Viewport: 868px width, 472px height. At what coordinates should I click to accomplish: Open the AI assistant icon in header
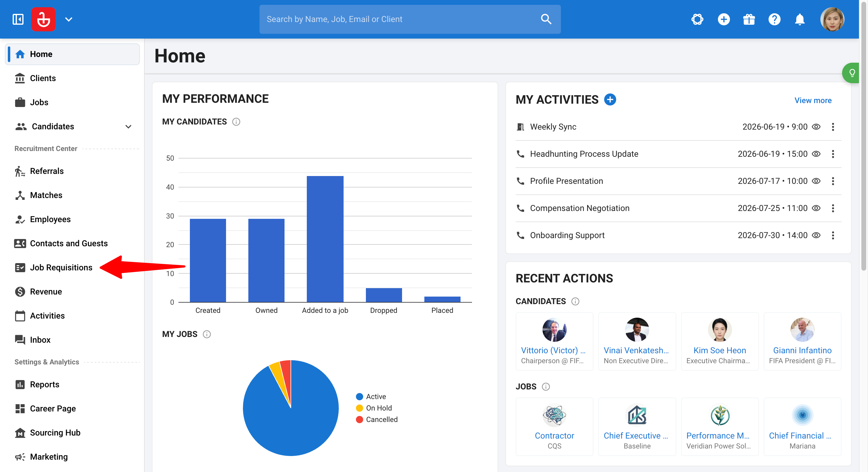point(697,19)
